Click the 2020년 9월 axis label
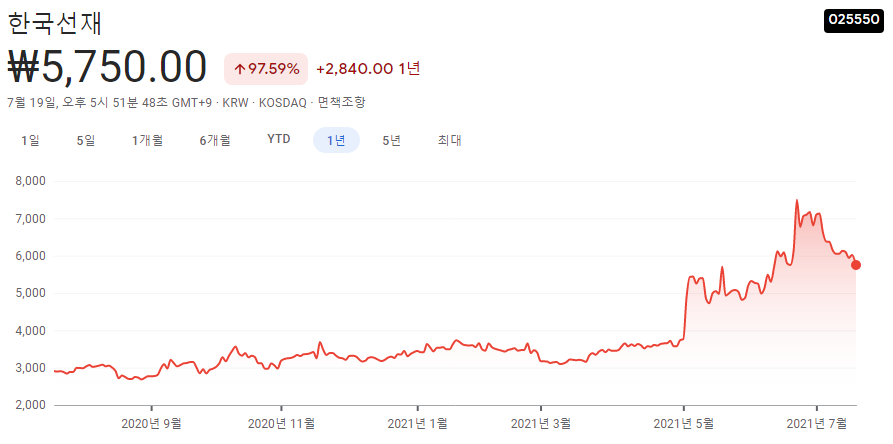The width and height of the screenshot is (893, 444). click(152, 424)
